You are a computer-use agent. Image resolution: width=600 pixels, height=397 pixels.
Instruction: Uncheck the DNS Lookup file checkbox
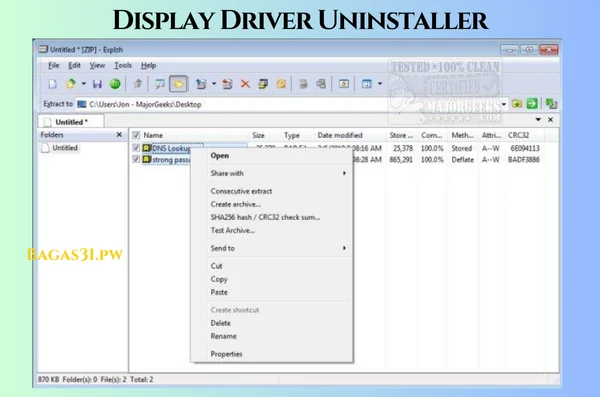136,148
